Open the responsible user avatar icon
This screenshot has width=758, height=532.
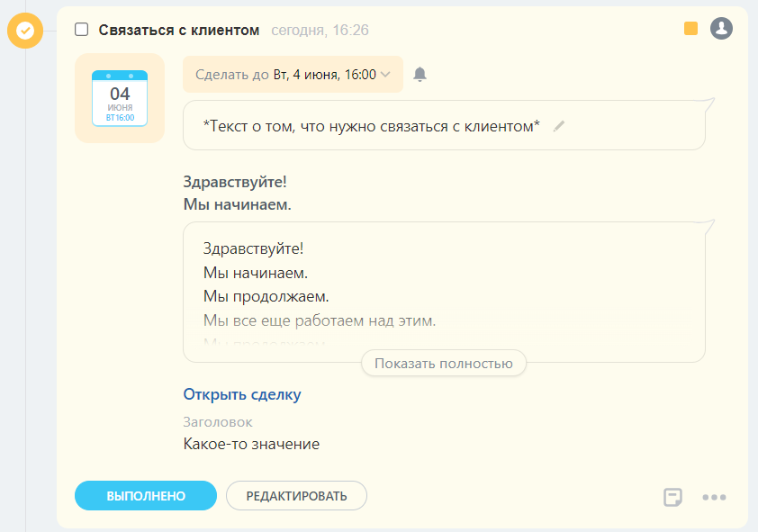[719, 29]
